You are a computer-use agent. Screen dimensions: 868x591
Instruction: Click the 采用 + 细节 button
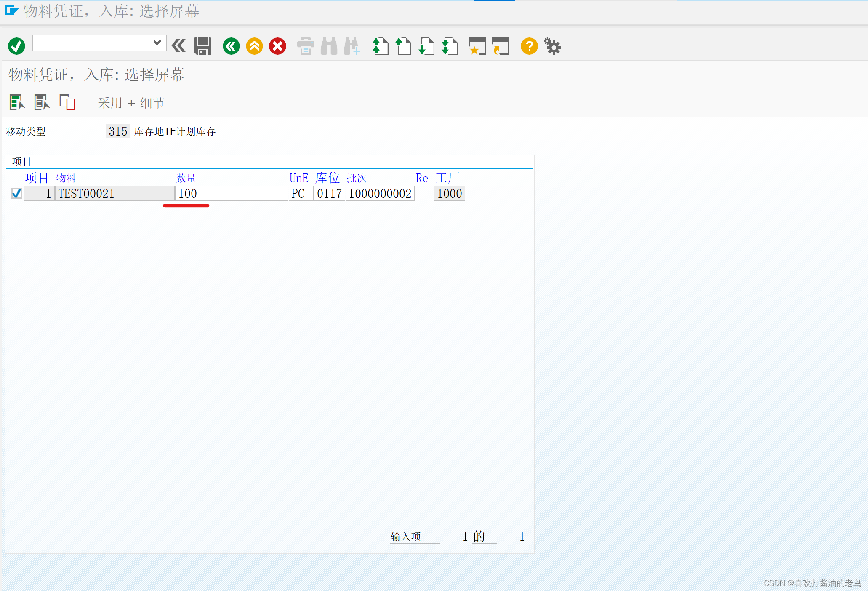[131, 103]
